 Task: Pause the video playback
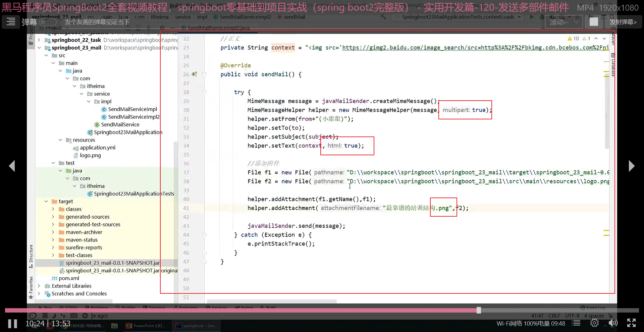coord(13,324)
